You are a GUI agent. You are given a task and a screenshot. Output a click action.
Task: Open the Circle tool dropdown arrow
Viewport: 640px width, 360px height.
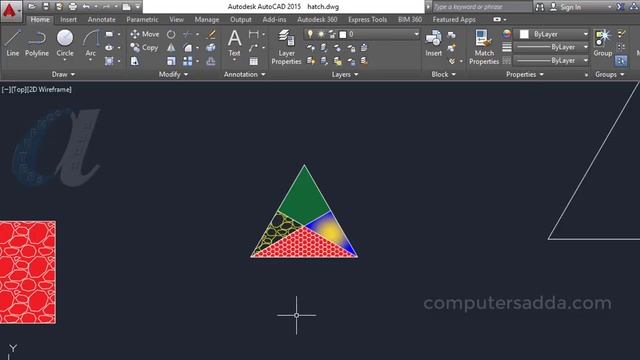point(65,60)
